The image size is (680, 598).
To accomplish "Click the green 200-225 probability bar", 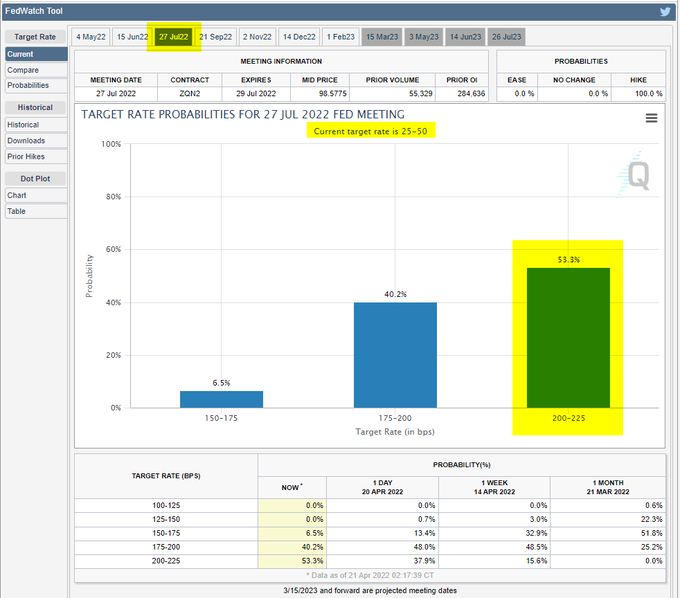I will (567, 337).
